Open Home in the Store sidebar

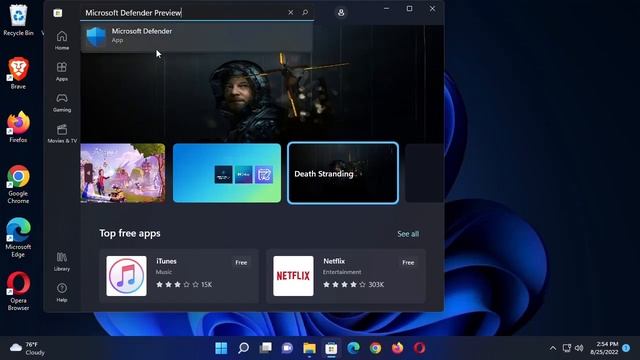62,40
